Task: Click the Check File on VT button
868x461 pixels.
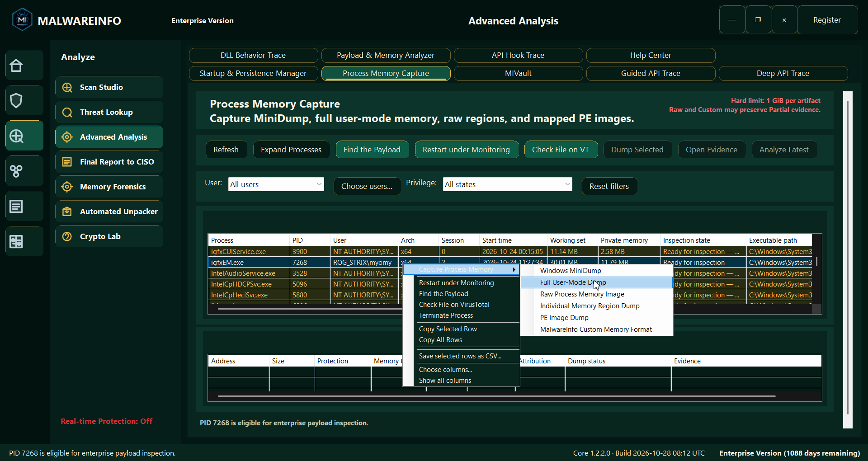Action: (561, 150)
